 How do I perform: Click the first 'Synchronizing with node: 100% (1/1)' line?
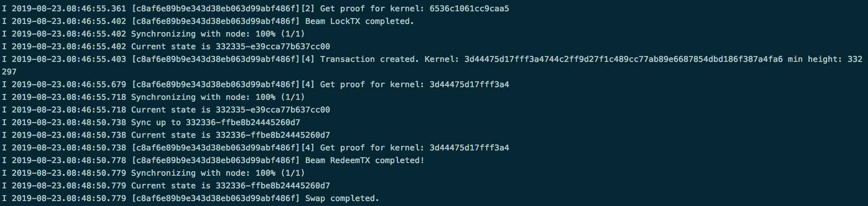pos(153,34)
